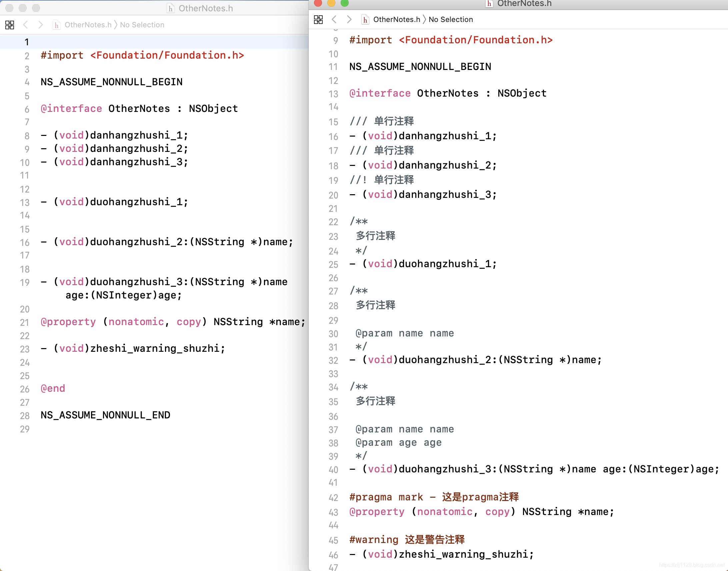Click '@end' in left editor
This screenshot has height=571, width=728.
tap(53, 388)
